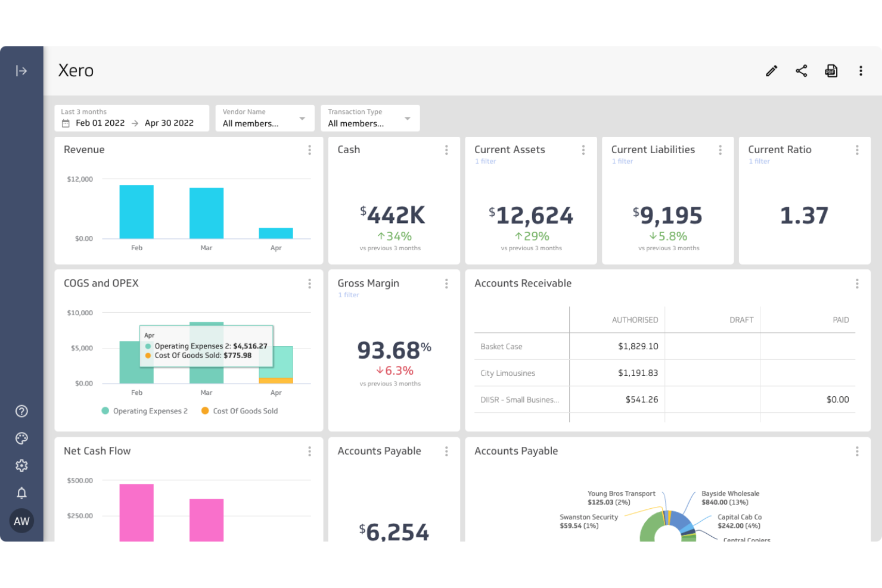Open the Revenue widget options menu
The image size is (882, 588).
click(309, 150)
